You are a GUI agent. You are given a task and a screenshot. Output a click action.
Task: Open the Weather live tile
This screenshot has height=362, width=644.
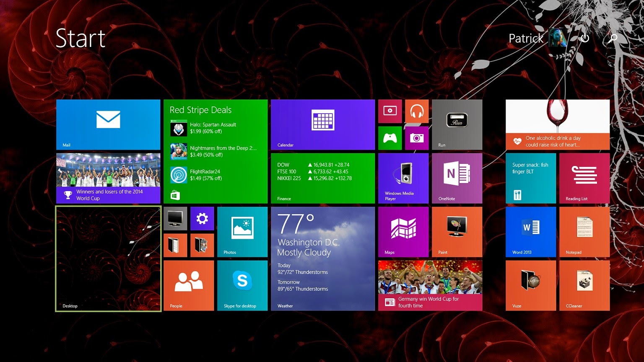coord(323,259)
